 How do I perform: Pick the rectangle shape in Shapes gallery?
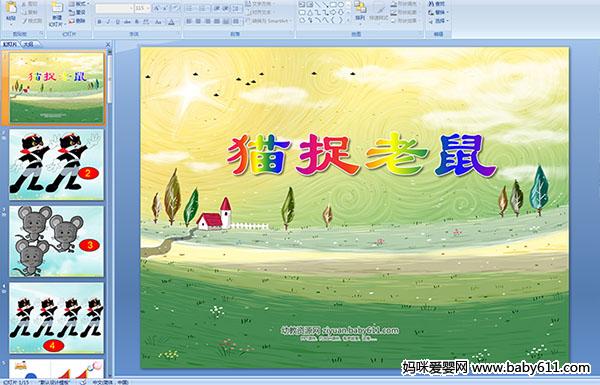click(x=333, y=5)
